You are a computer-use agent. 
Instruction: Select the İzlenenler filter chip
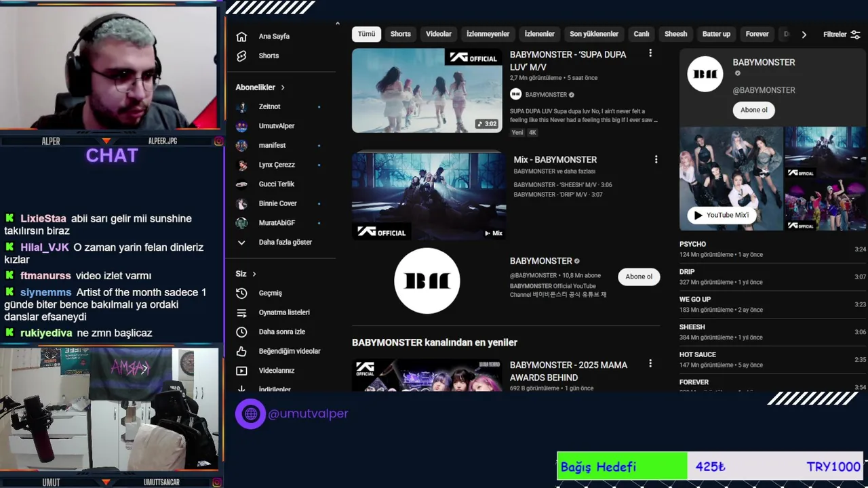540,34
